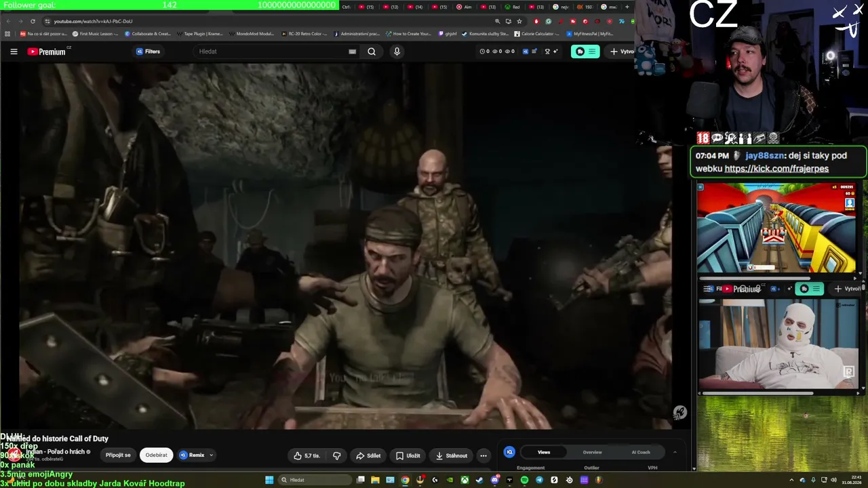
Task: Click the magnifier search button
Action: [x=372, y=52]
